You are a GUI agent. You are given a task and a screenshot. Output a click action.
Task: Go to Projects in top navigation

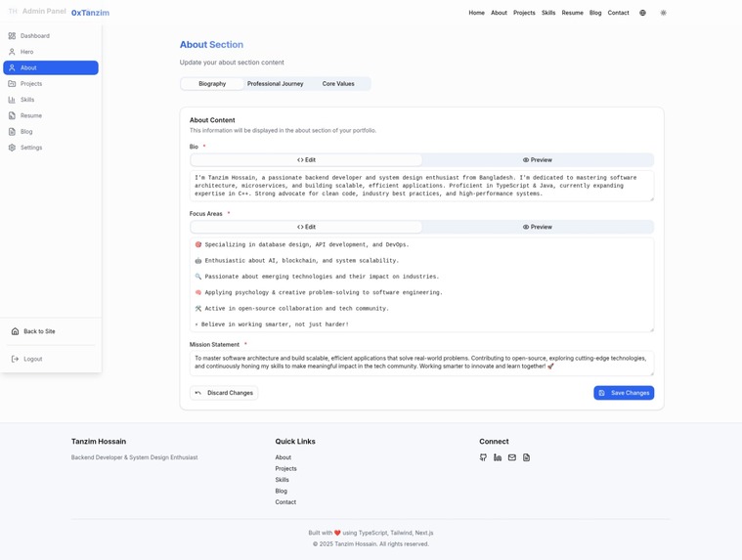pos(524,13)
